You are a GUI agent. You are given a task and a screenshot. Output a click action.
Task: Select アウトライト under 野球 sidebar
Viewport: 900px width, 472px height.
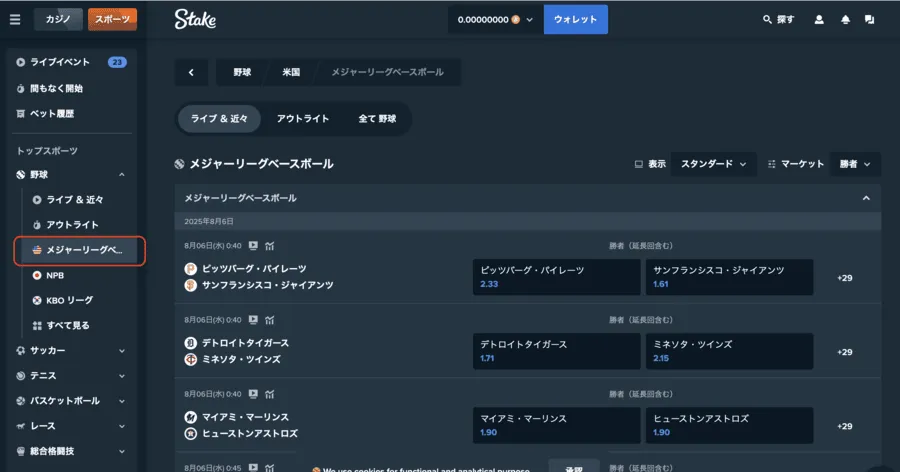(x=72, y=225)
